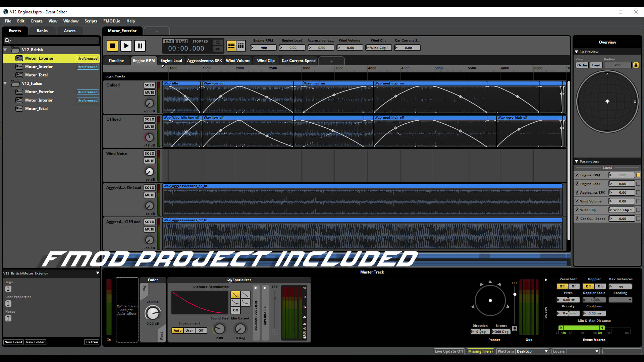Screen dimensions: 644x362
Task: Switch to list view icon
Action: tap(231, 46)
